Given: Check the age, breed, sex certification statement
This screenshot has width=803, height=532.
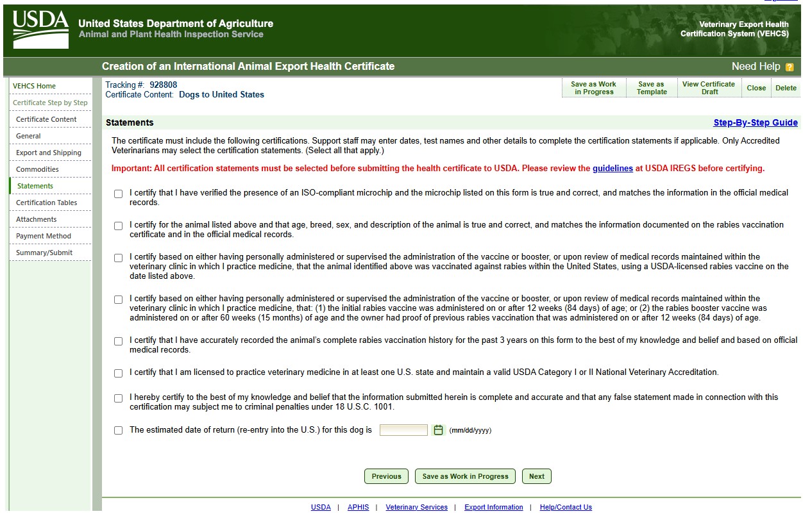Looking at the screenshot, I should tap(118, 225).
